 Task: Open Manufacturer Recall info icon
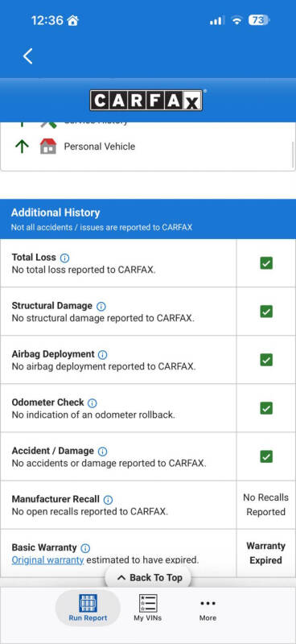[108, 500]
